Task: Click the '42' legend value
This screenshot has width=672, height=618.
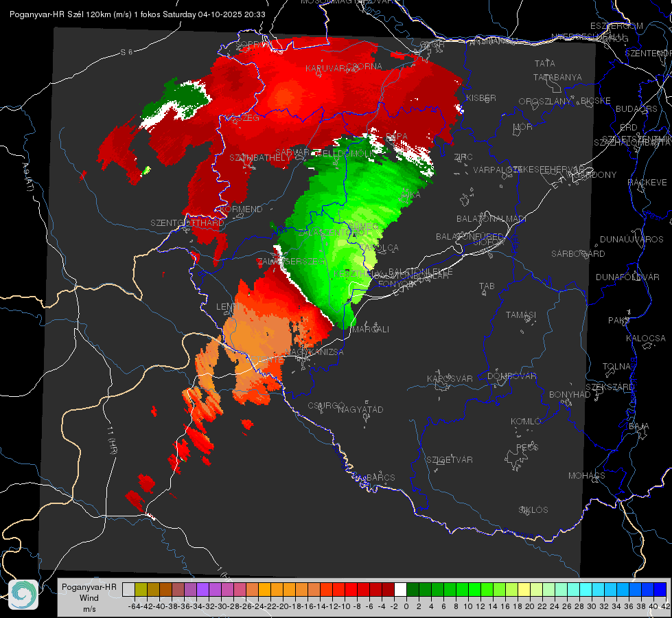Action: coord(665,606)
